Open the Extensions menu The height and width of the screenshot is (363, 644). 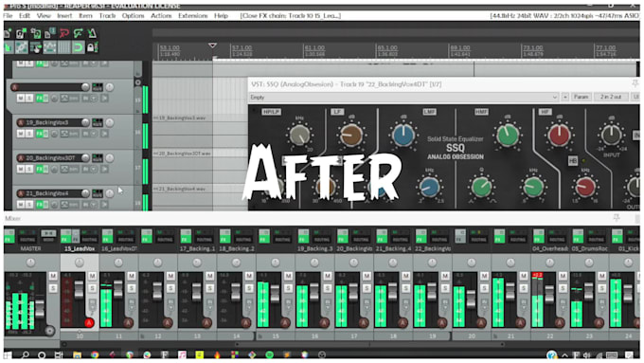[x=192, y=15]
